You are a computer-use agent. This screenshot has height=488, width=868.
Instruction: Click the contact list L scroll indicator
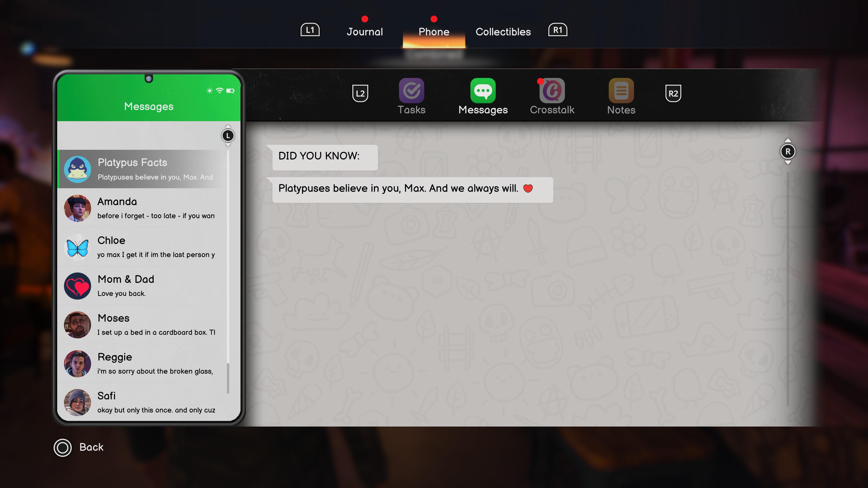click(228, 136)
